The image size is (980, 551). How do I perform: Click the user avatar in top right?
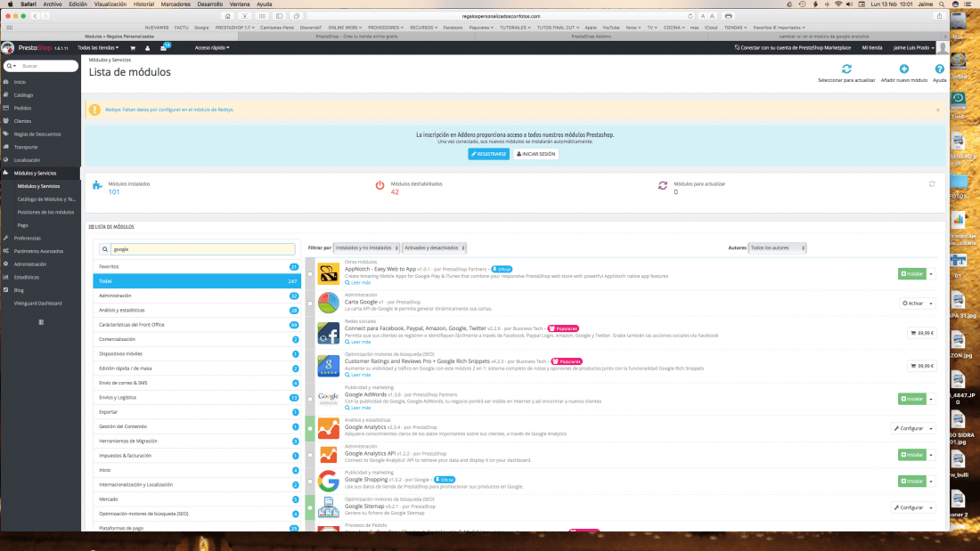click(x=943, y=47)
